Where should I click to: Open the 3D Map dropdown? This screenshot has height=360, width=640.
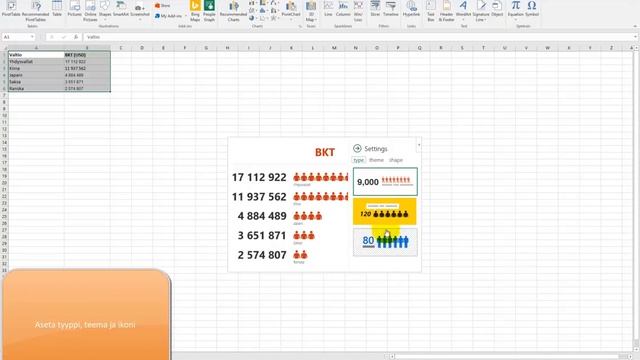311,11
